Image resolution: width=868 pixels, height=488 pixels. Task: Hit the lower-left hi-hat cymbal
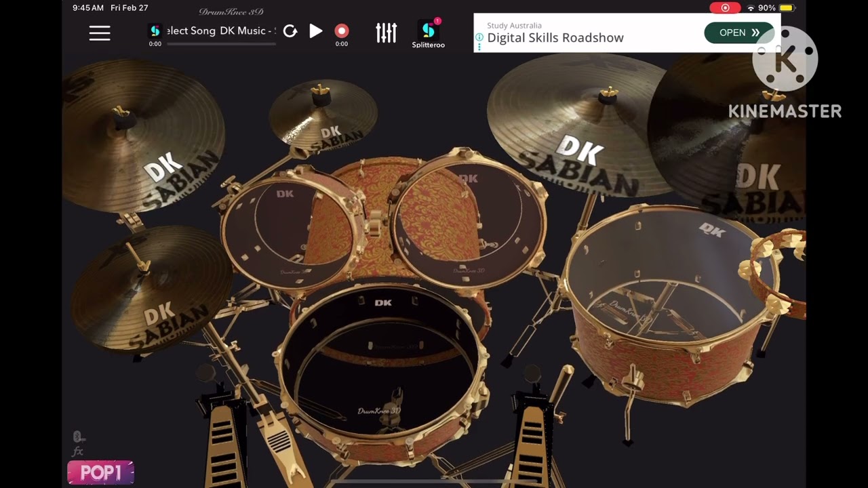151,288
